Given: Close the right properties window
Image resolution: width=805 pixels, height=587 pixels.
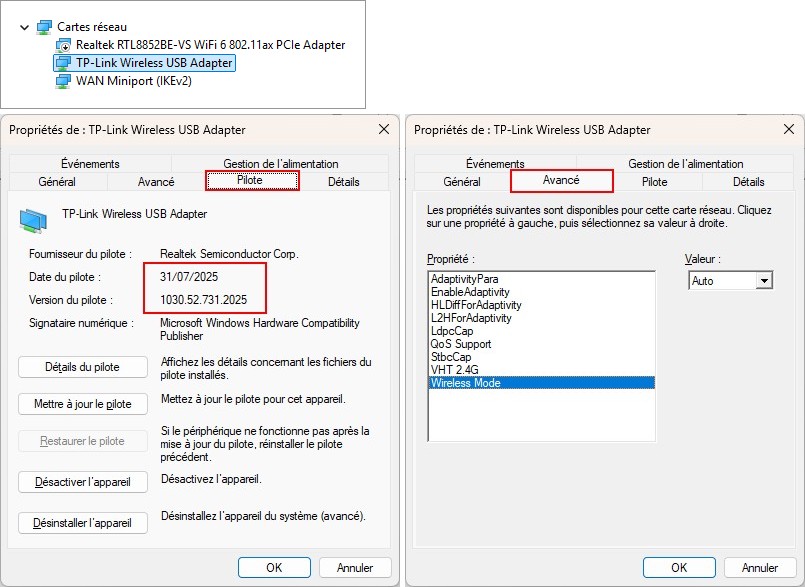Looking at the screenshot, I should (x=789, y=129).
